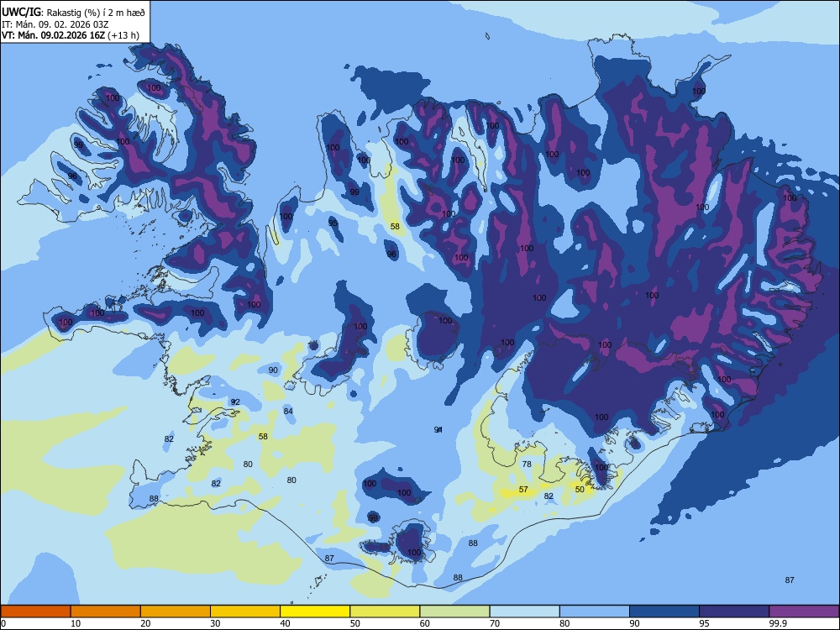Select the indigo 95–99.9 legend swatch

734,612
